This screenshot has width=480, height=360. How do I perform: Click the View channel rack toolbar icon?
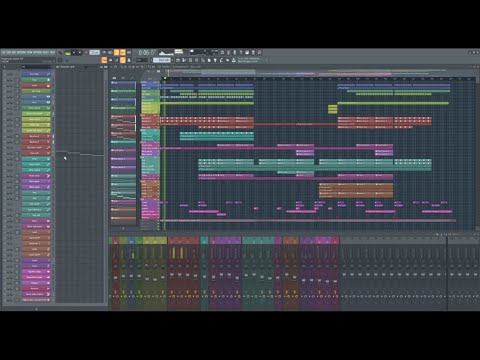pyautogui.click(x=190, y=60)
